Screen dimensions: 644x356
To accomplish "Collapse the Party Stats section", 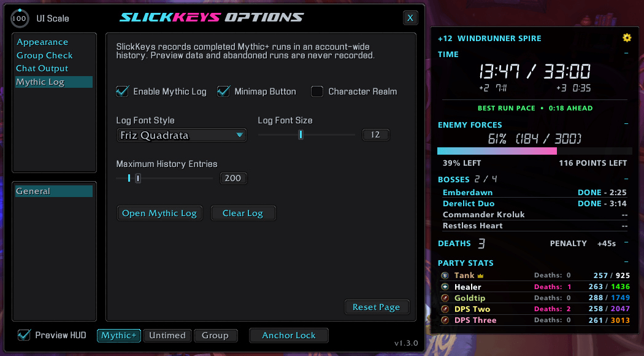I will tap(626, 262).
